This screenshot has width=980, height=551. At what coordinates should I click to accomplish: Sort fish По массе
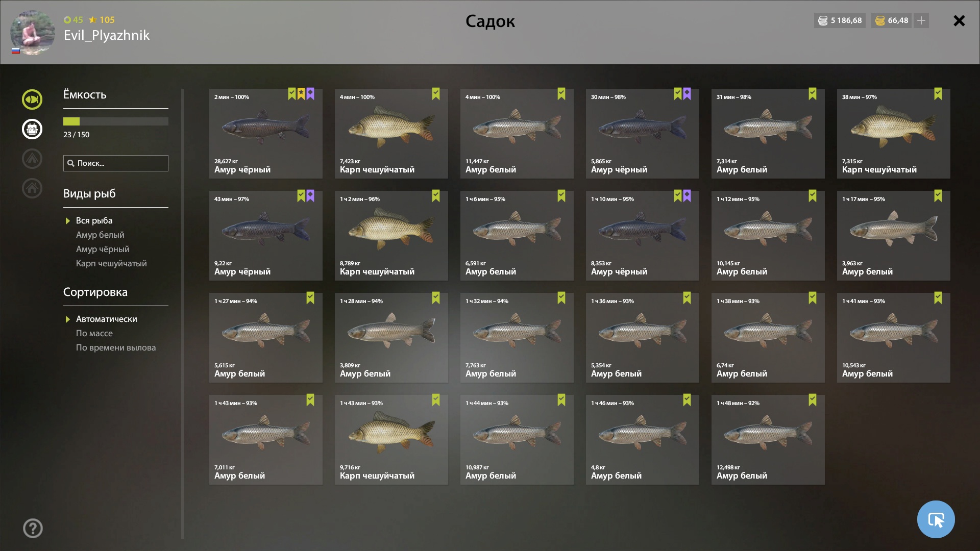tap(94, 333)
